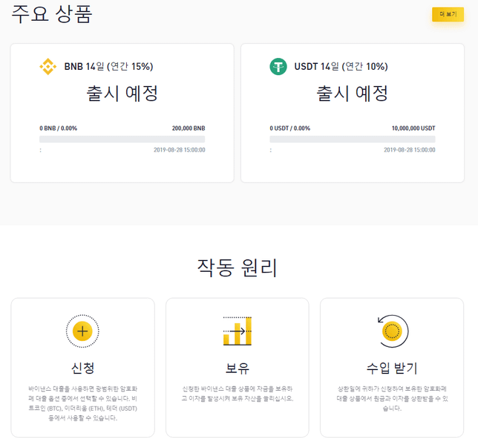This screenshot has width=478, height=448.
Task: Click the 보유 card title
Action: (238, 368)
